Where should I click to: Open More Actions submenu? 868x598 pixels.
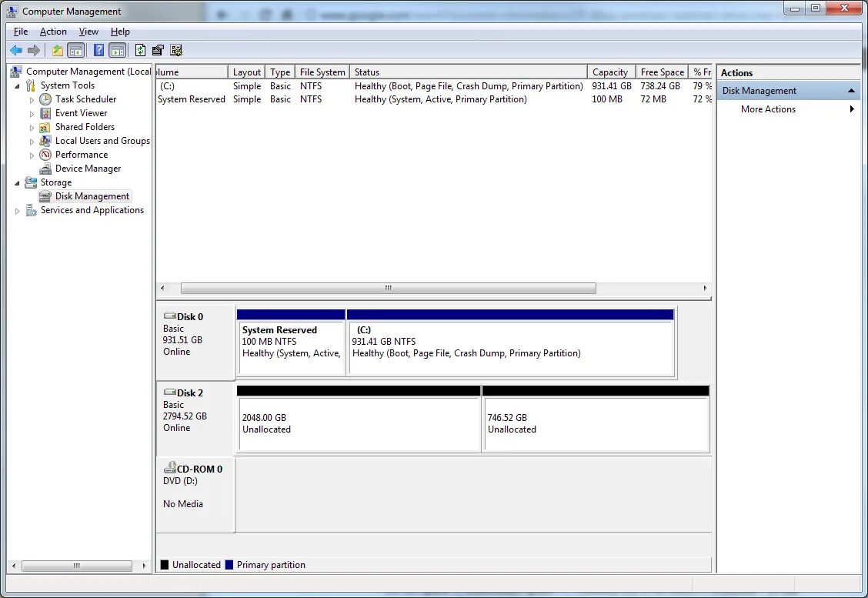pos(788,109)
